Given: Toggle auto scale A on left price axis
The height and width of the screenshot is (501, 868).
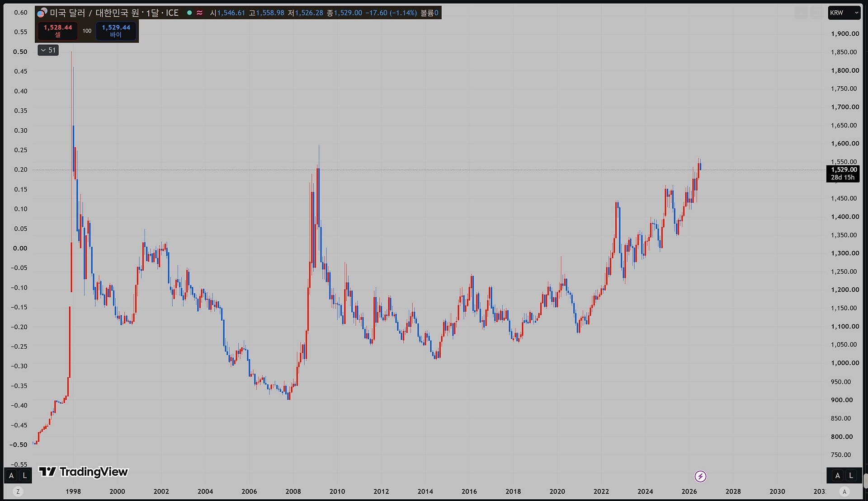Looking at the screenshot, I should 11,475.
